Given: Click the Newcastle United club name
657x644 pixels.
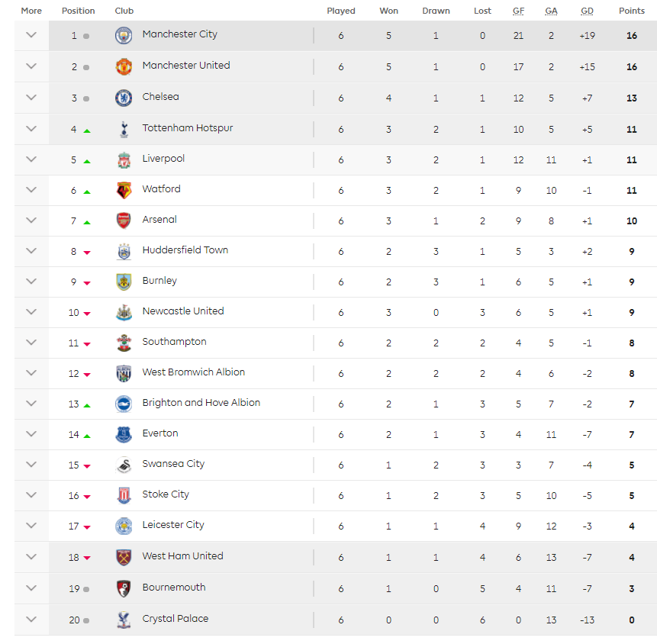Looking at the screenshot, I should coord(183,311).
